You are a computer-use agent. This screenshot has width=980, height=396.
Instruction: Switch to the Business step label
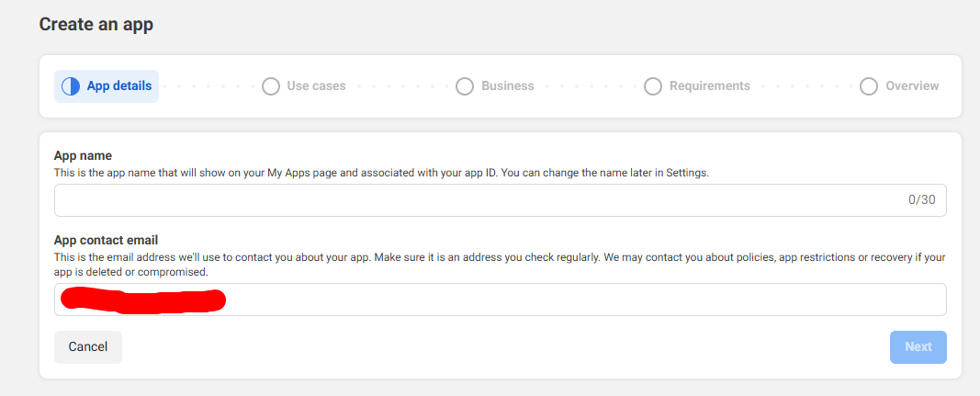coord(507,86)
